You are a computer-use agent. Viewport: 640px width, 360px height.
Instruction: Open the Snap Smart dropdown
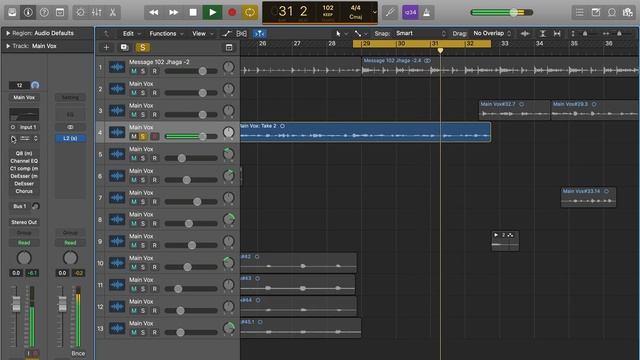pos(420,33)
